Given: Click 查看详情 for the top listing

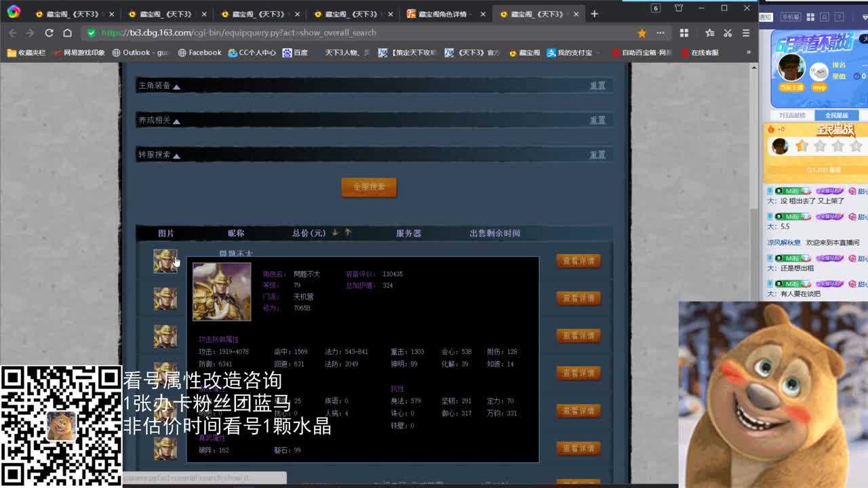Looking at the screenshot, I should tap(578, 260).
